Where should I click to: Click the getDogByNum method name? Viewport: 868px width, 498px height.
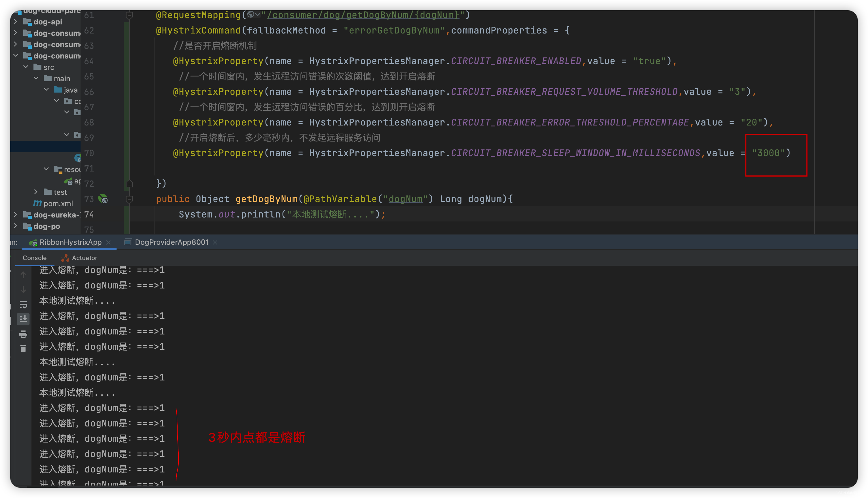click(x=266, y=199)
